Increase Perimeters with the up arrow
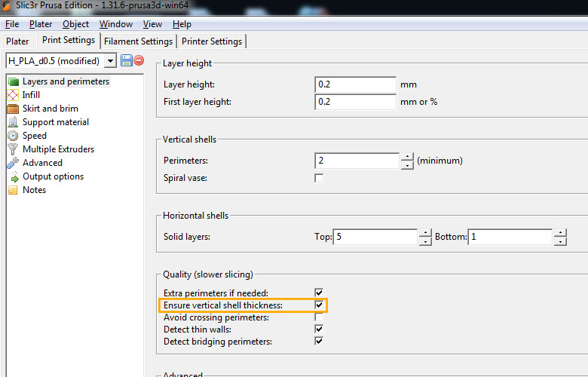Viewport: 588px width, 377px height. [x=407, y=156]
